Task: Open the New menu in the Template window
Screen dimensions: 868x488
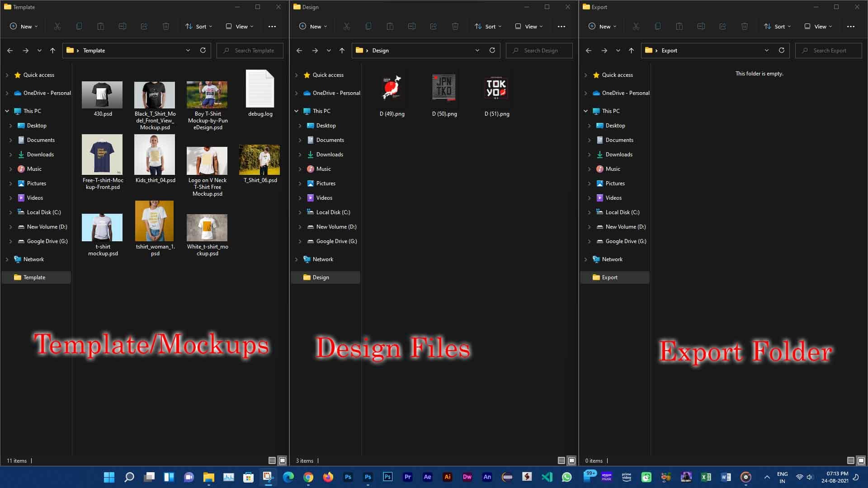Action: pos(24,26)
